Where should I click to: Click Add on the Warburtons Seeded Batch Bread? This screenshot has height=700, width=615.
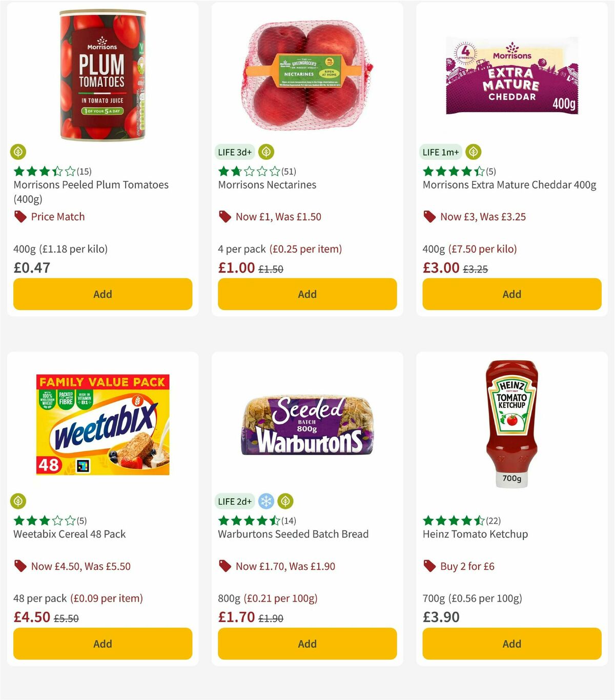307,644
